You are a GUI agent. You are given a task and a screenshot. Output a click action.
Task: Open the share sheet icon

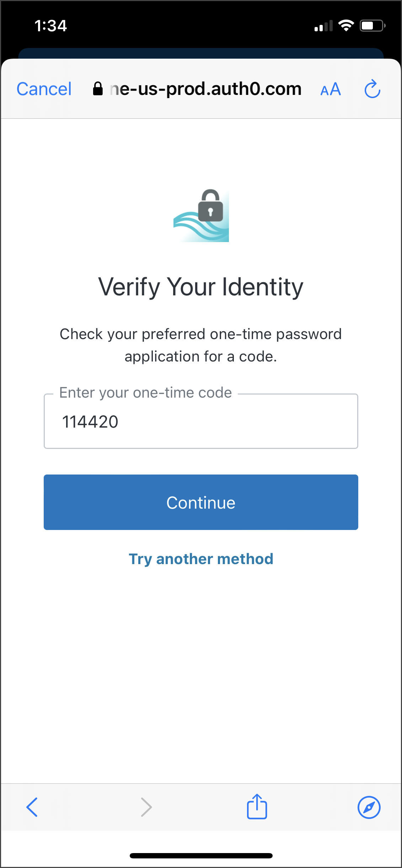click(257, 807)
